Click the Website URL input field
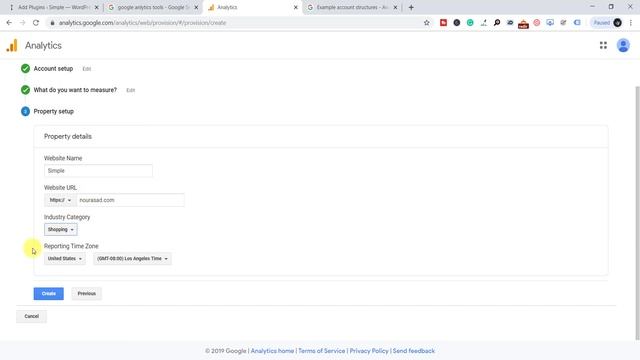 pos(130,200)
